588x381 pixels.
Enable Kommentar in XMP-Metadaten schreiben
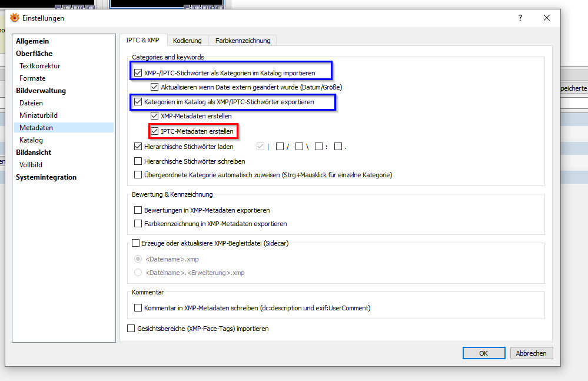138,308
